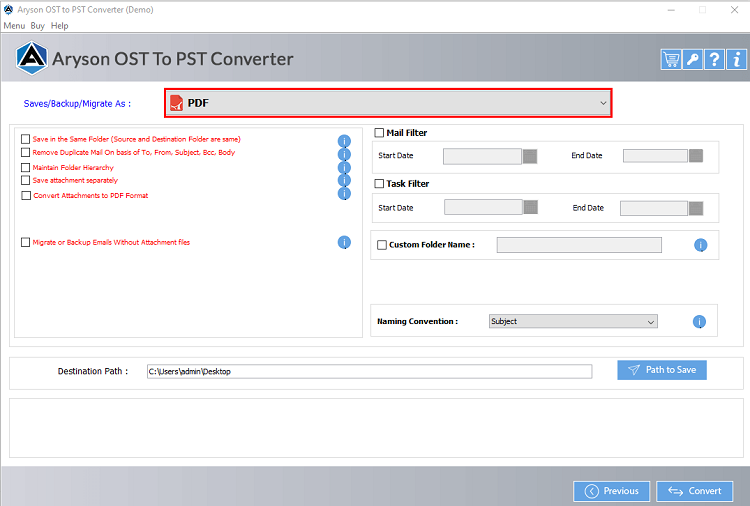The height and width of the screenshot is (506, 750).
Task: Open Task Filter Start Date calendar picker
Action: pos(530,208)
